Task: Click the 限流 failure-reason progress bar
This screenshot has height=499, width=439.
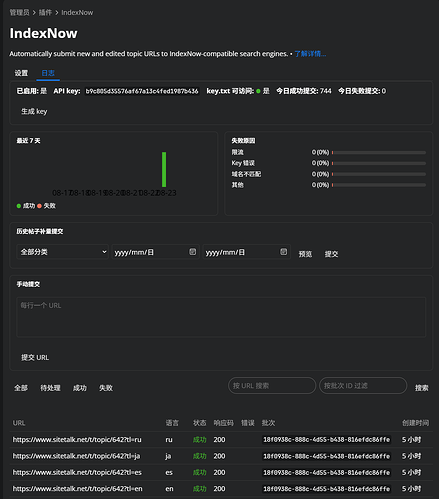Action: (379, 152)
